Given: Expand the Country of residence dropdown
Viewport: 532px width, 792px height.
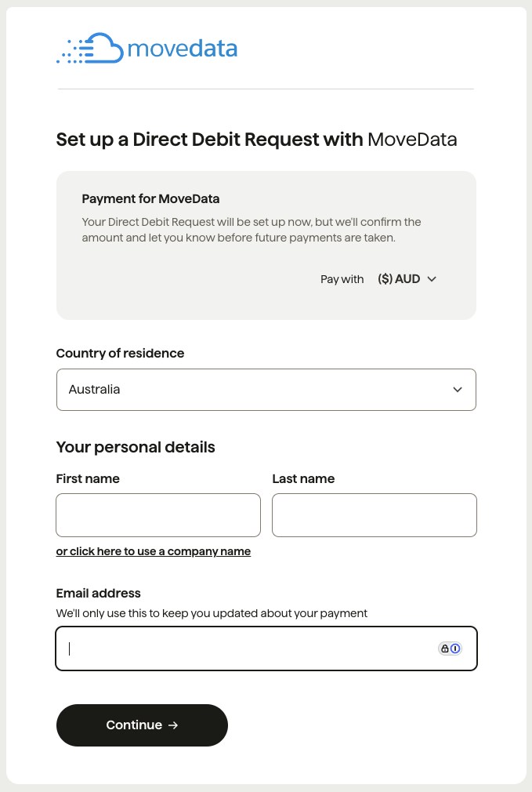Looking at the screenshot, I should click(x=266, y=390).
